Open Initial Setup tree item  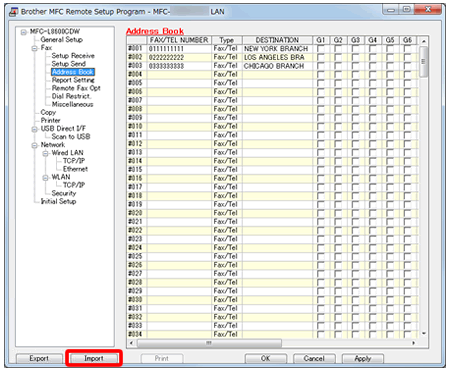pyautogui.click(x=58, y=201)
